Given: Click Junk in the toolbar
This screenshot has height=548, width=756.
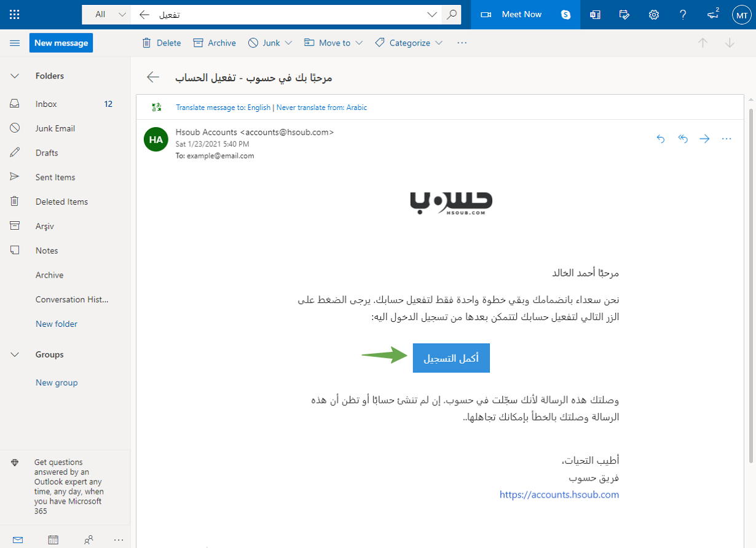Looking at the screenshot, I should point(264,43).
